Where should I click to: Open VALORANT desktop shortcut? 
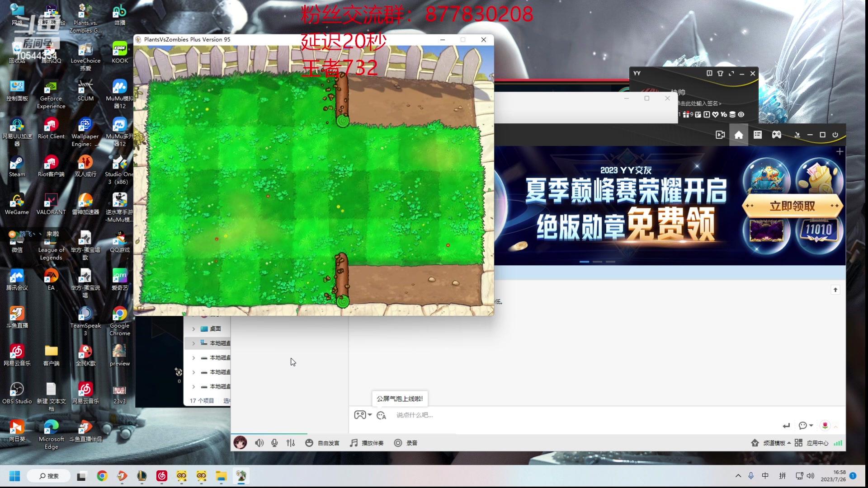tap(51, 204)
